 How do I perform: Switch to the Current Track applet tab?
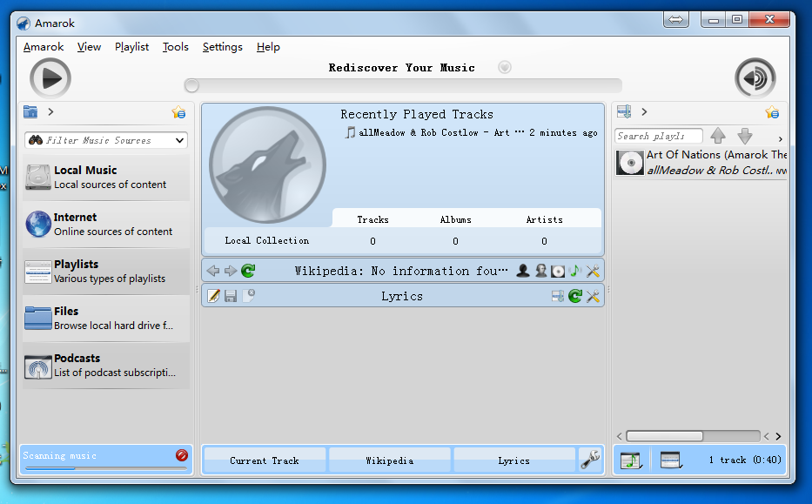click(x=265, y=460)
